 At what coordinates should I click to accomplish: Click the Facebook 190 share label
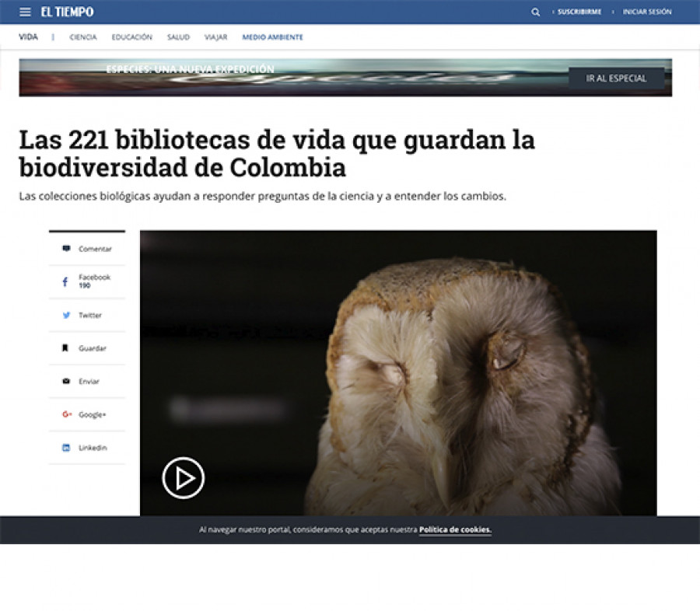click(x=94, y=281)
